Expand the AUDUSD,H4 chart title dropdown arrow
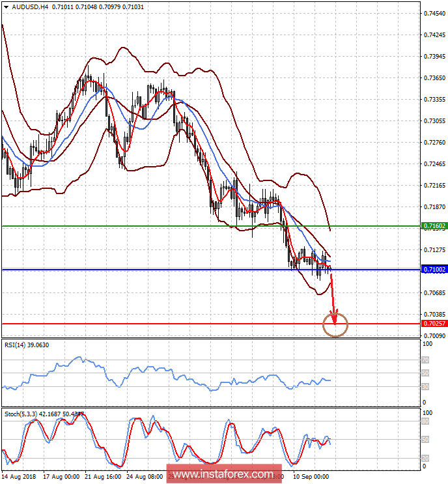448x484 pixels. pyautogui.click(x=6, y=7)
